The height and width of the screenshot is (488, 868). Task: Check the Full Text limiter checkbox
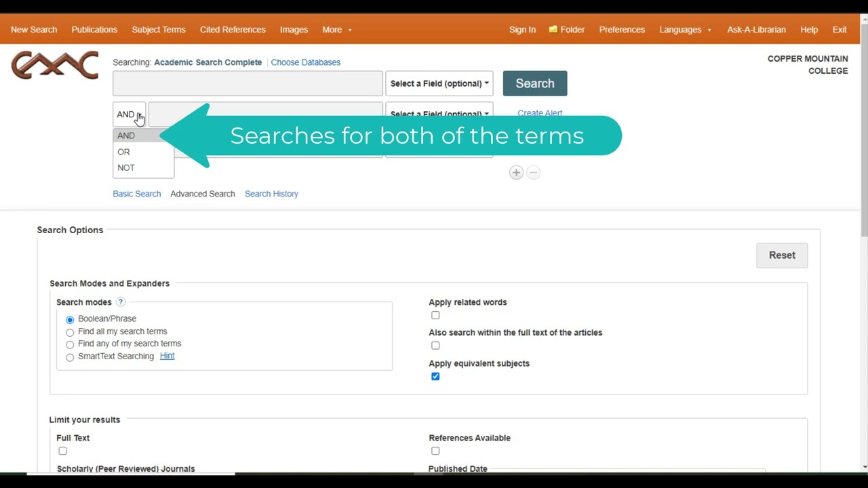click(x=62, y=451)
